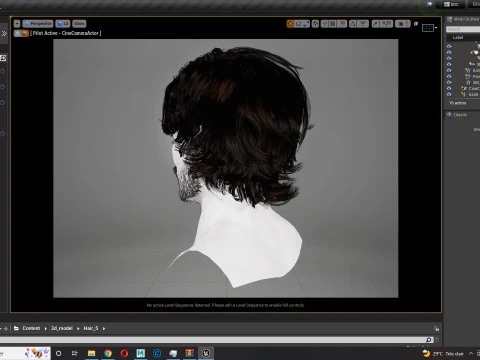
Task: Click the maximize/restore viewport icon
Action: 416,24
